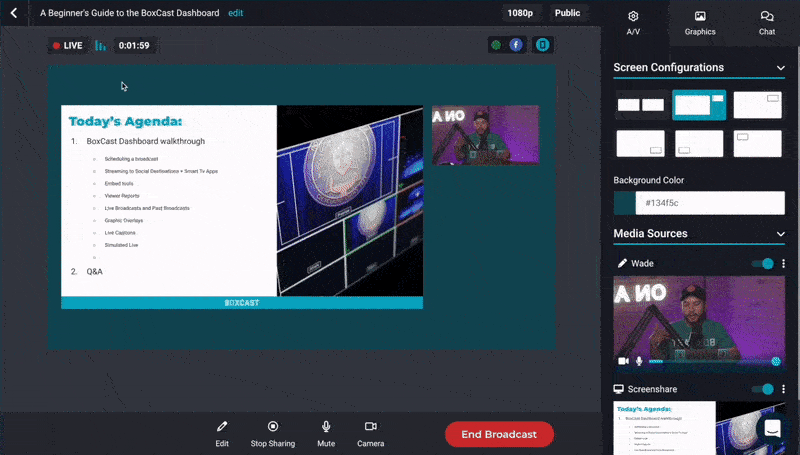Screen dimensions: 800x455
Task: Click the background color teal swatch
Action: 624,203
